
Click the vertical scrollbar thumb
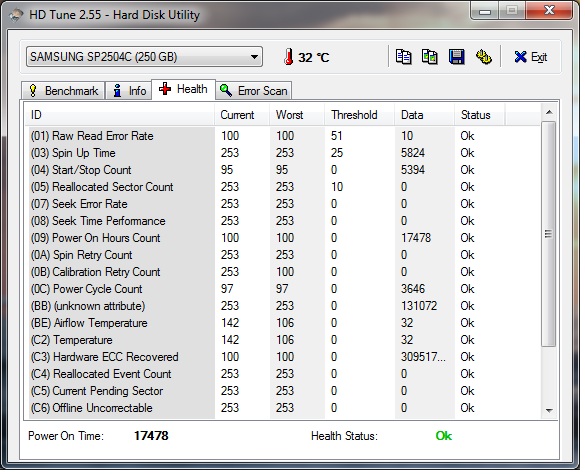(548, 234)
